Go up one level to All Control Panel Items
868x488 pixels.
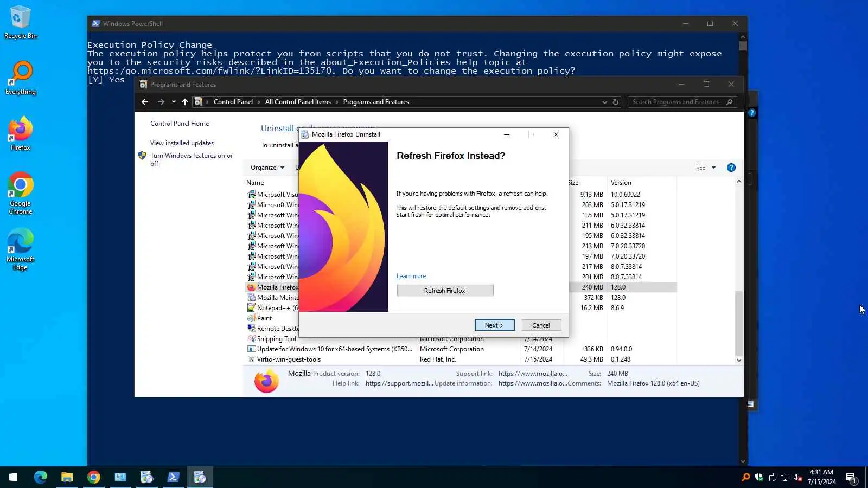pos(185,102)
